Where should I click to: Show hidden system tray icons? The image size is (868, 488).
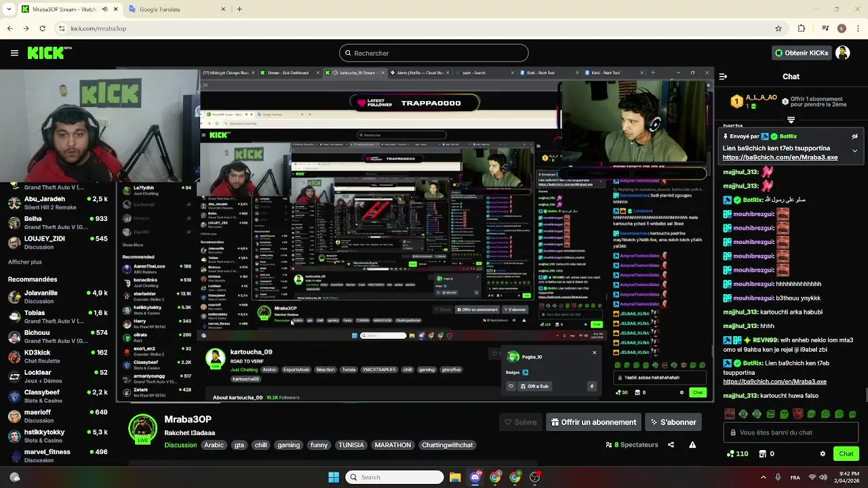pos(763,477)
